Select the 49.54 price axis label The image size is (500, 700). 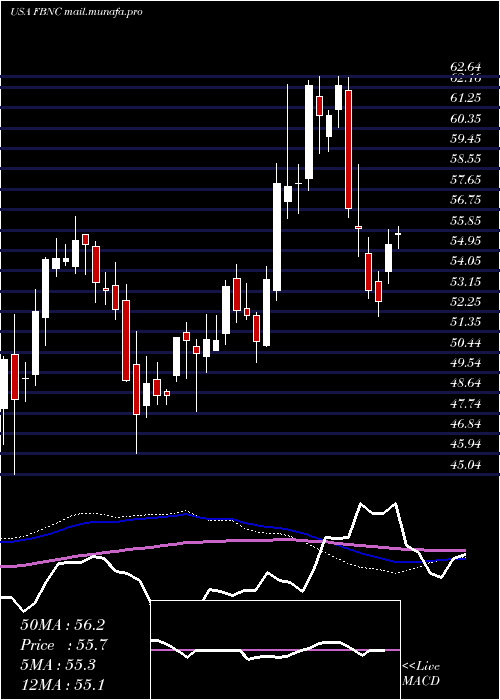466,363
